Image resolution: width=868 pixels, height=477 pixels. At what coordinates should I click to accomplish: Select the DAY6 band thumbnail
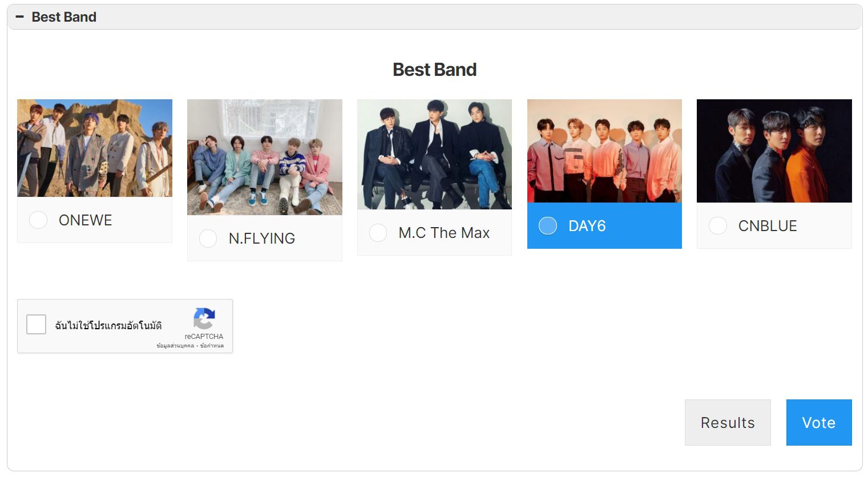tap(604, 151)
